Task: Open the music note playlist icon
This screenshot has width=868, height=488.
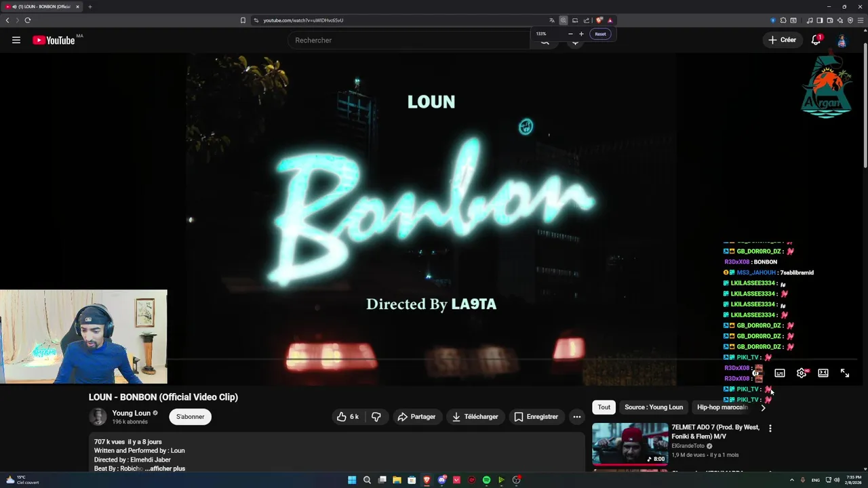Action: [810, 20]
